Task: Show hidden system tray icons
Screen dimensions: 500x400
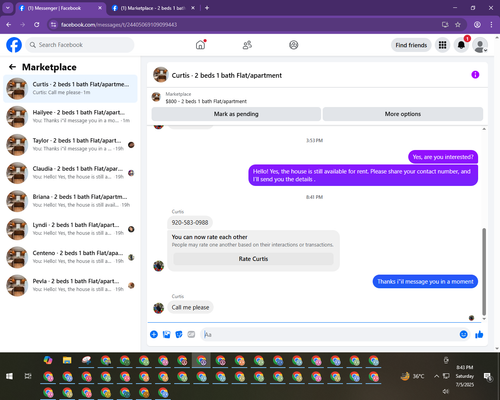Action: 436,376
